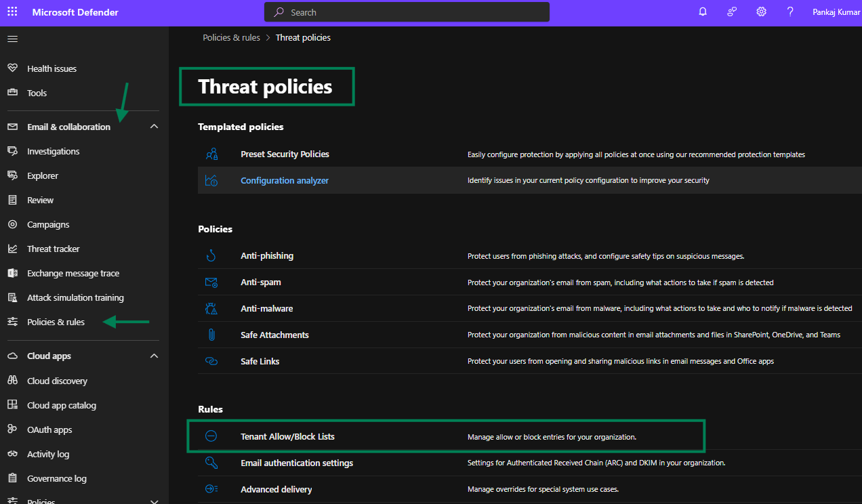This screenshot has height=504, width=862.
Task: Open Tenant Allow/Block Lists link
Action: [287, 436]
